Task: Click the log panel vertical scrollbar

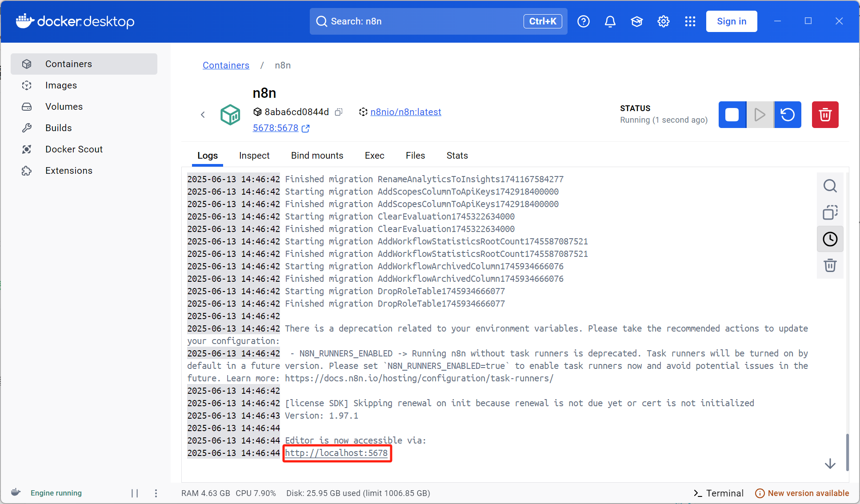Action: [847, 452]
